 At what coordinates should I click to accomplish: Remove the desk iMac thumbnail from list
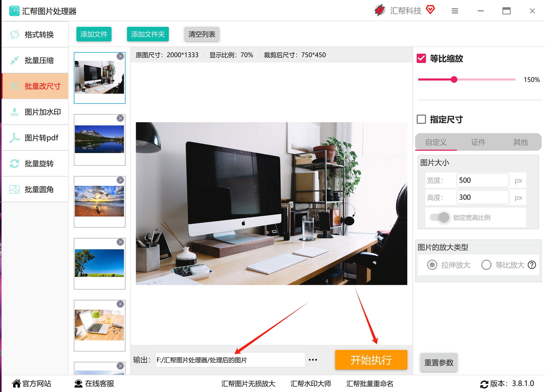(120, 56)
